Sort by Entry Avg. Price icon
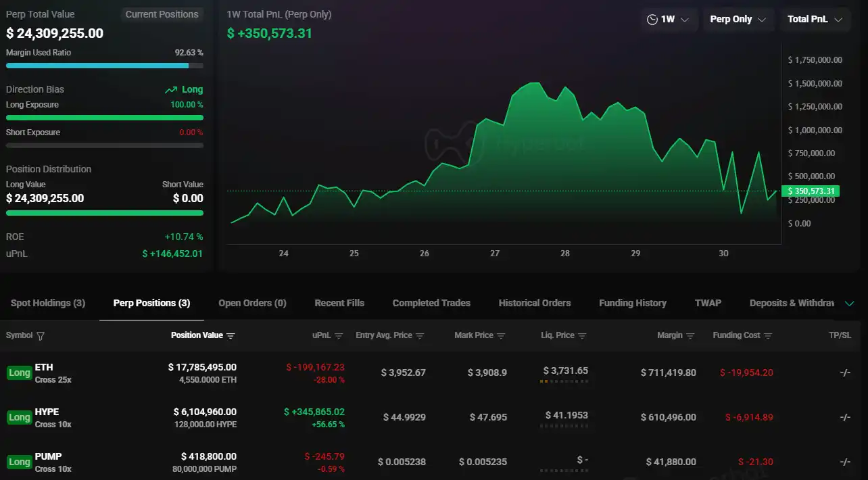This screenshot has height=480, width=868. (420, 336)
